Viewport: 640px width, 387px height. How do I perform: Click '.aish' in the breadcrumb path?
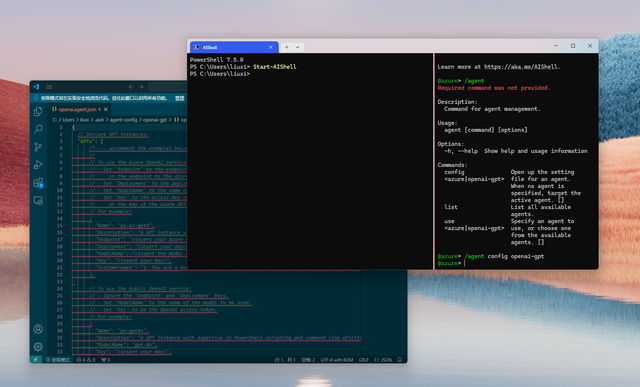click(99, 120)
